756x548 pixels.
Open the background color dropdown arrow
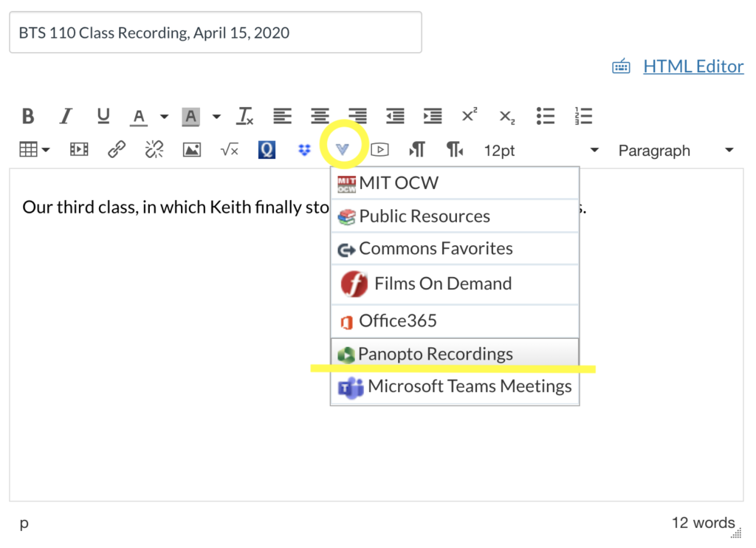pos(216,116)
